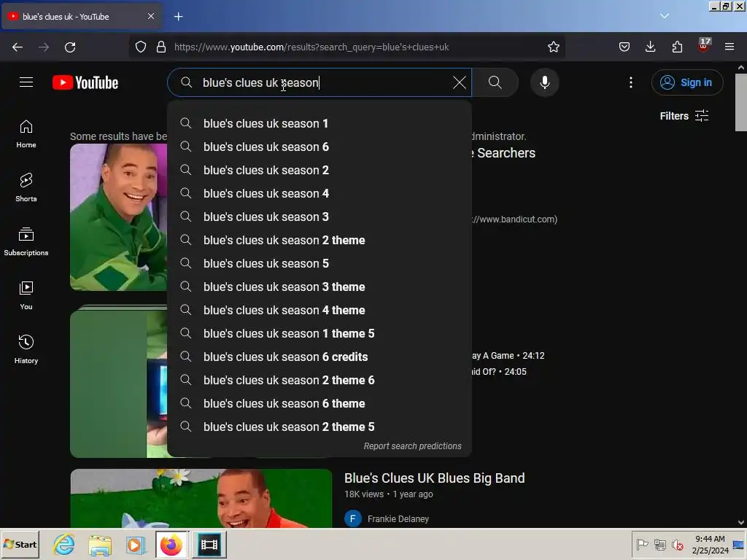
Task: Open Shorts in sidebar
Action: 26,187
